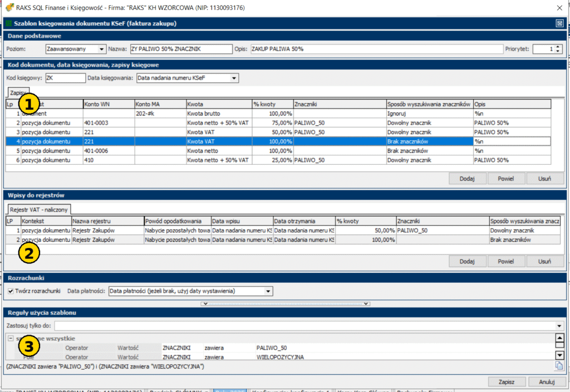
Task: Increase Priorytet with the up stepper arrow
Action: (x=558, y=47)
